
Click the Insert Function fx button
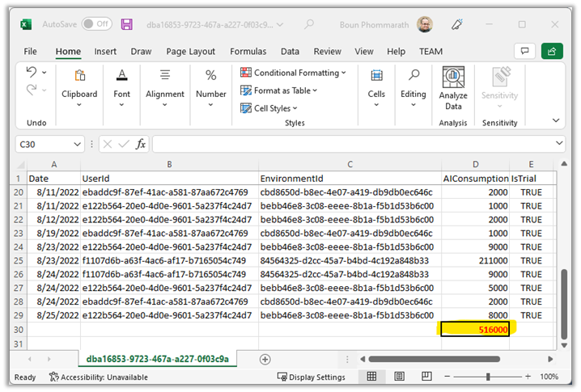[x=141, y=144]
